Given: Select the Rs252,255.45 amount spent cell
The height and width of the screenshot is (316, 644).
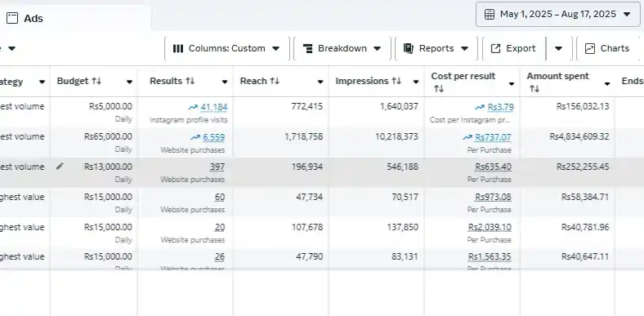Looking at the screenshot, I should (568, 172).
